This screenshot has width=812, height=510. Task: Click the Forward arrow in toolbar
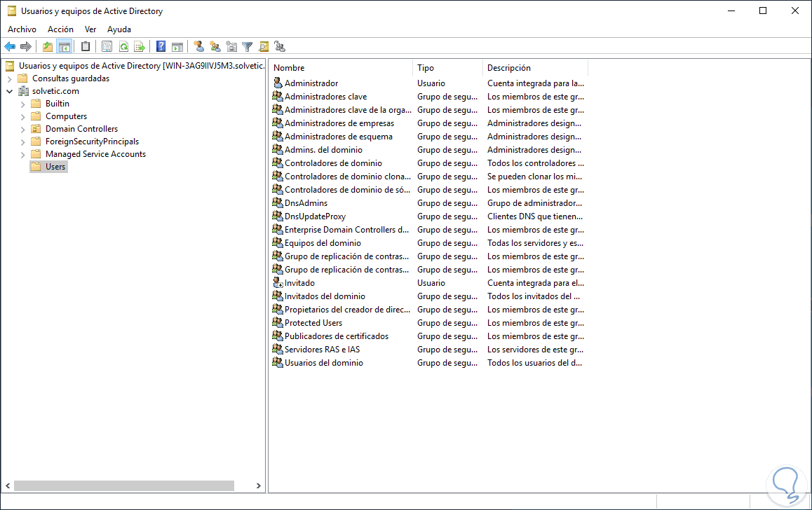26,46
